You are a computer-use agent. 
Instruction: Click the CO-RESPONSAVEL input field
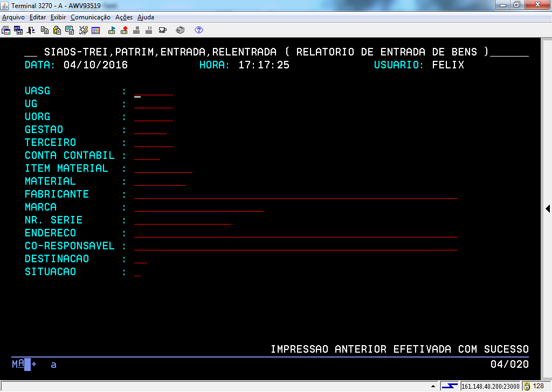click(296, 246)
